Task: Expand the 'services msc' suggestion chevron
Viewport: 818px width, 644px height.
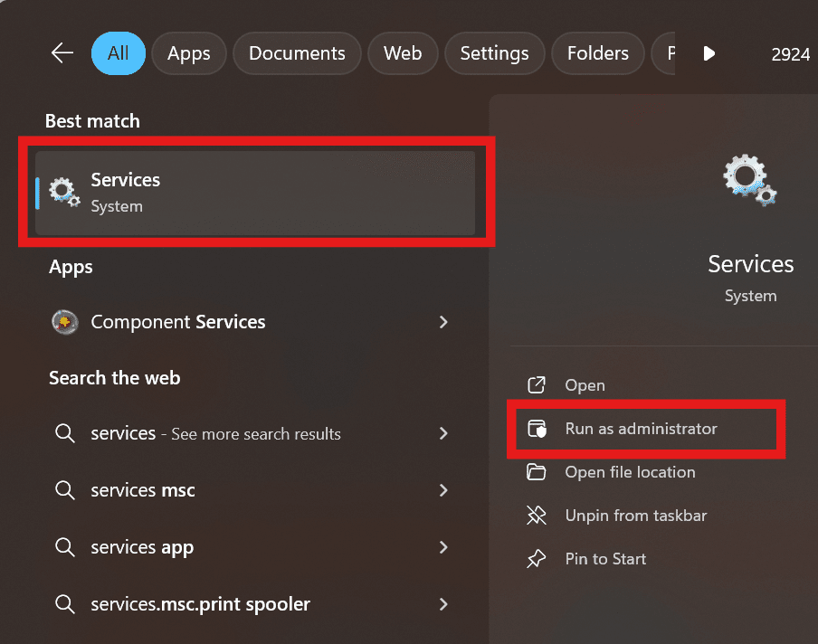Action: (443, 491)
